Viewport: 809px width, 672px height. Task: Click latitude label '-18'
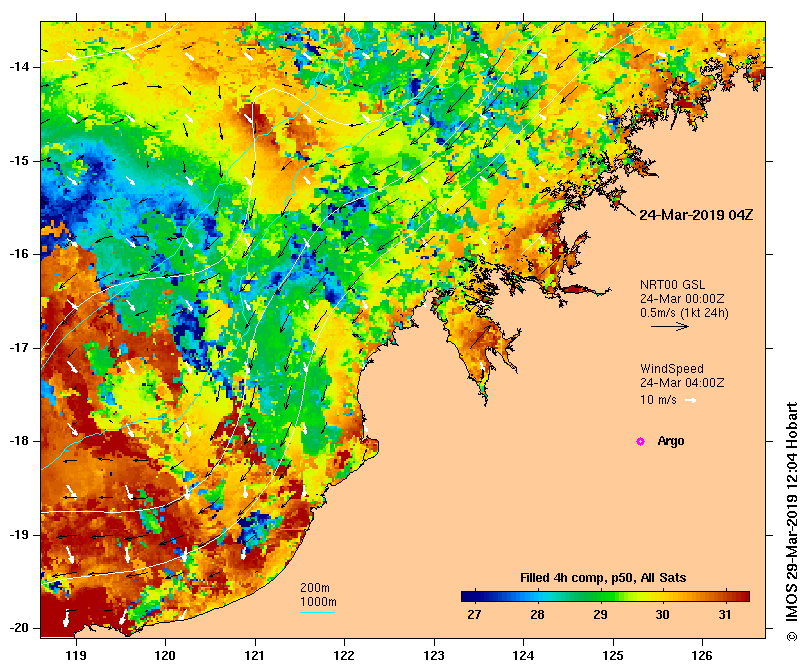(x=20, y=441)
